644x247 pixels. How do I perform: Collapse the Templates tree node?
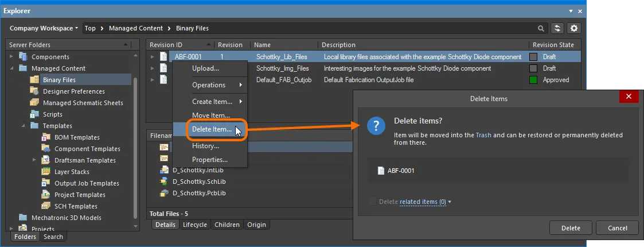(x=23, y=126)
